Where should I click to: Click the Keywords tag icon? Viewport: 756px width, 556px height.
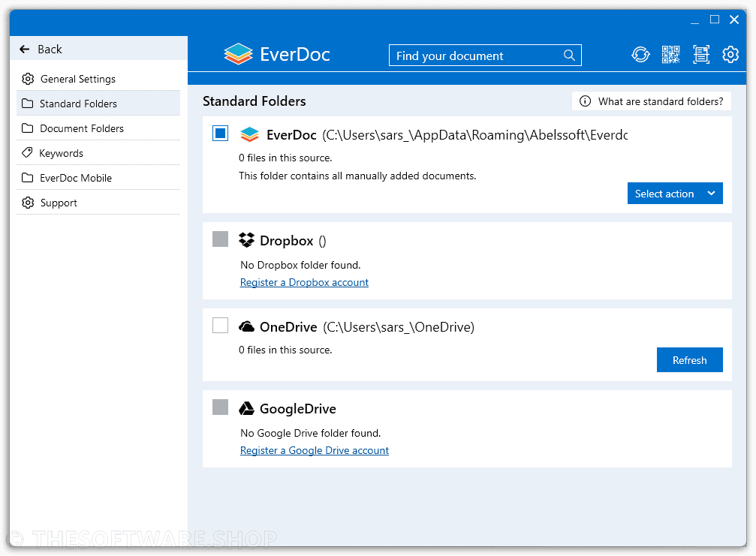[28, 153]
